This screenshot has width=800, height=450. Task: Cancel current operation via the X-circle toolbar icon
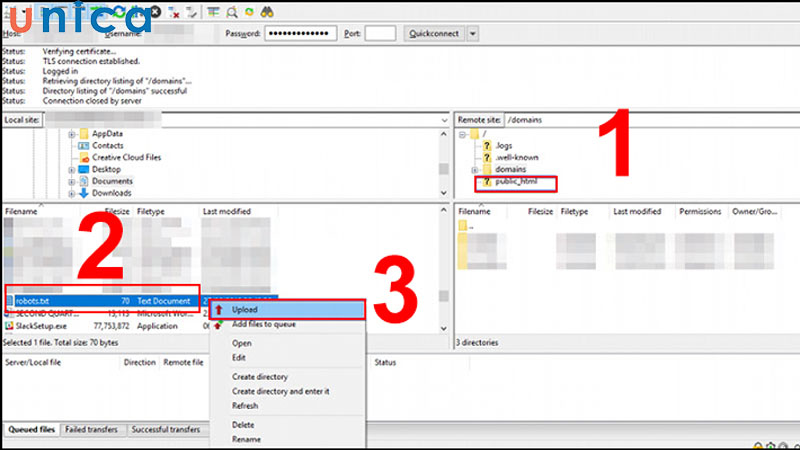pyautogui.click(x=156, y=12)
